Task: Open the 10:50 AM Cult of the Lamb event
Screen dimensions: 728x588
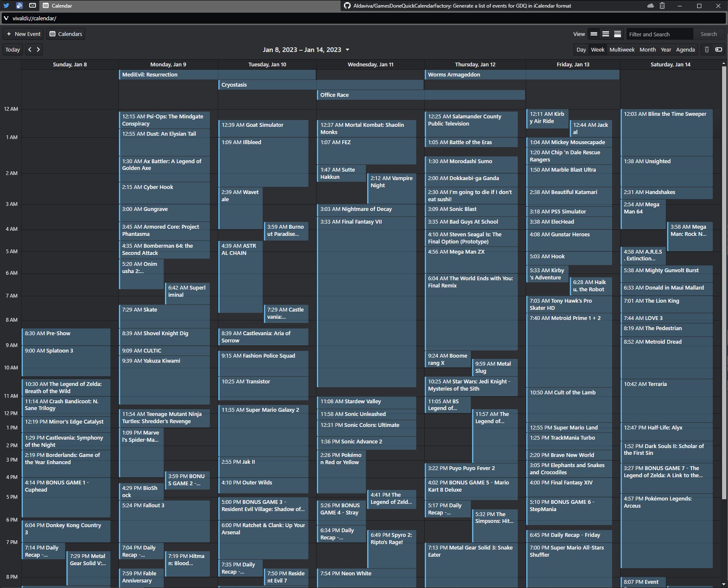Action: tap(569, 405)
